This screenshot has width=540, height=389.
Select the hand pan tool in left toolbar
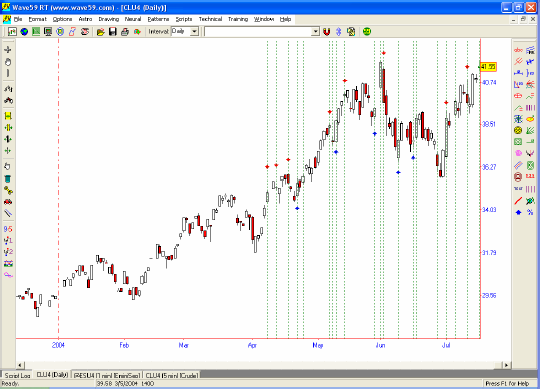pyautogui.click(x=8, y=62)
